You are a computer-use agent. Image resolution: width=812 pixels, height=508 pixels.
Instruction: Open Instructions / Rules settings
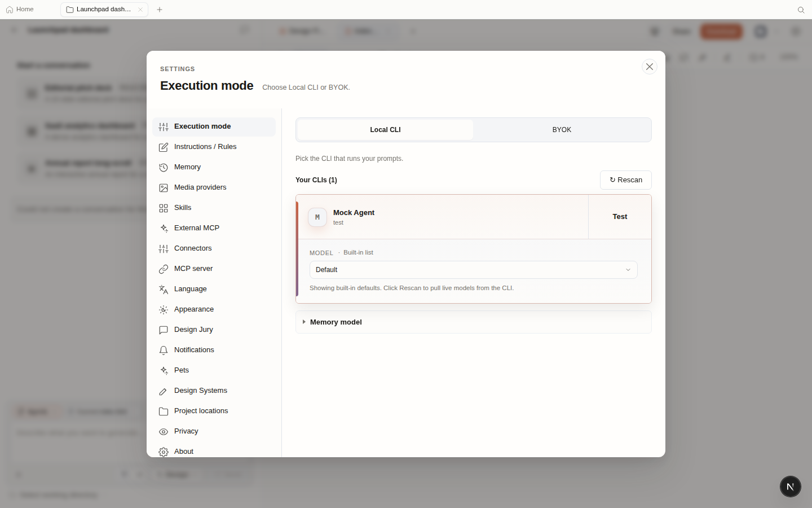214,147
